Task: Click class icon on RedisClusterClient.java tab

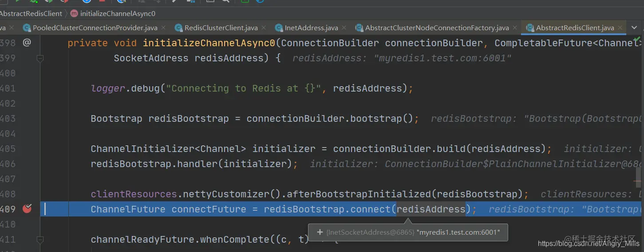Action: pos(178,28)
